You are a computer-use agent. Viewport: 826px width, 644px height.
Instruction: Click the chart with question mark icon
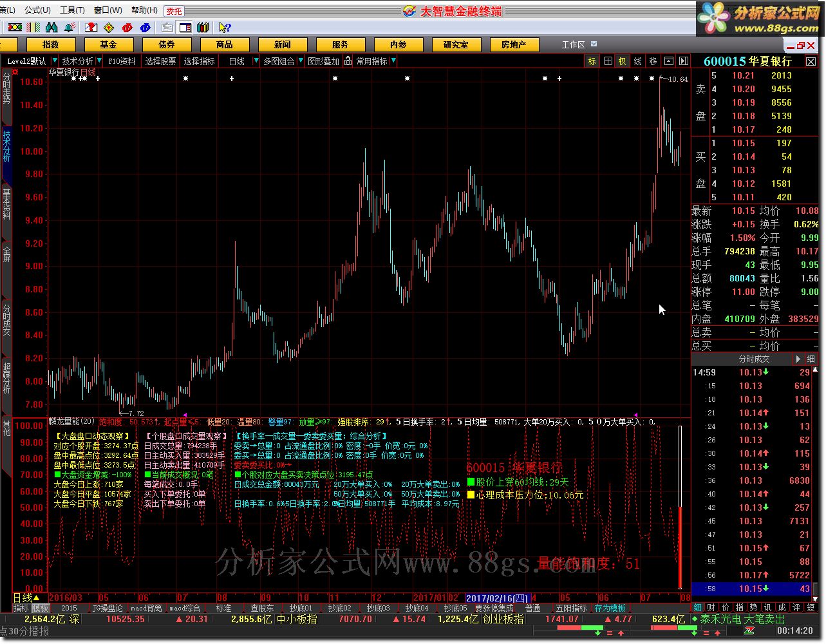[91, 28]
